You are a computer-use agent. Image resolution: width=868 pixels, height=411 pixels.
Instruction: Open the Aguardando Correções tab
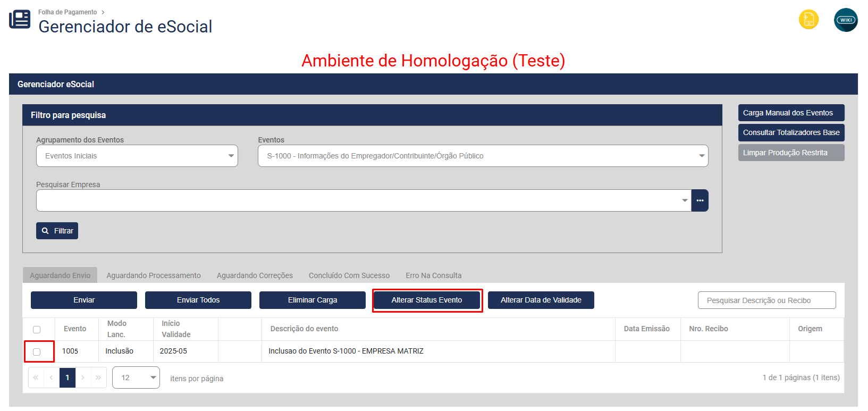pos(255,275)
